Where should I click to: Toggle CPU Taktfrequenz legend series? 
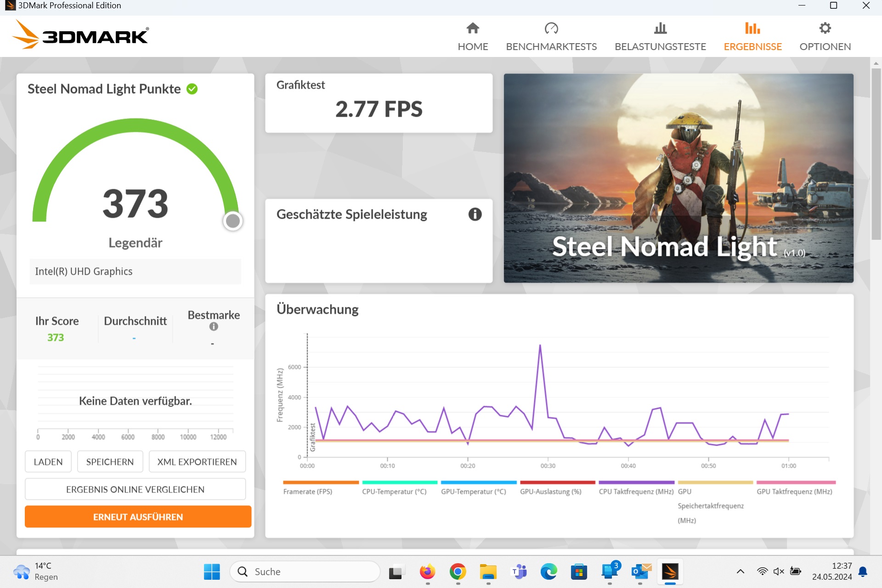[636, 491]
